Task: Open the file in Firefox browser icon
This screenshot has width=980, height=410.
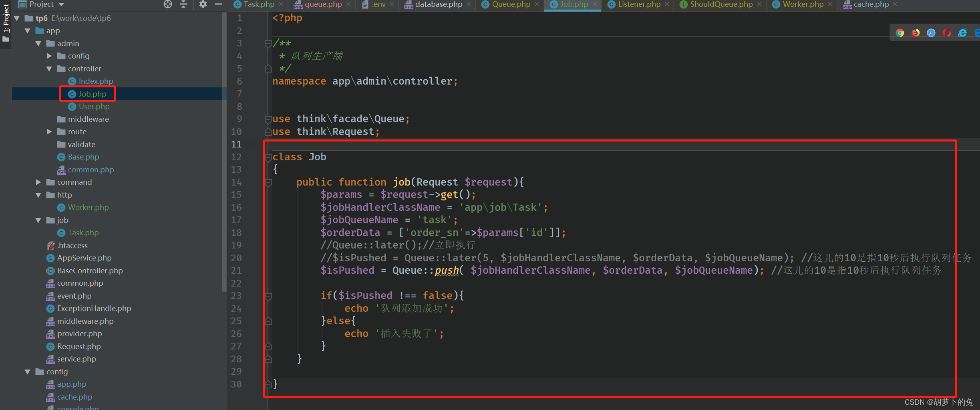Action: click(x=916, y=33)
